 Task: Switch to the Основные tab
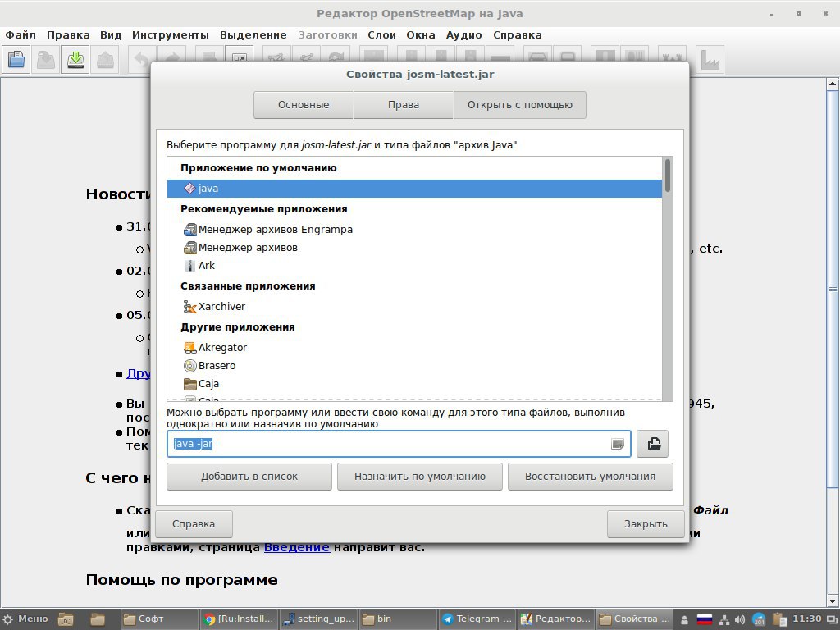tap(304, 105)
